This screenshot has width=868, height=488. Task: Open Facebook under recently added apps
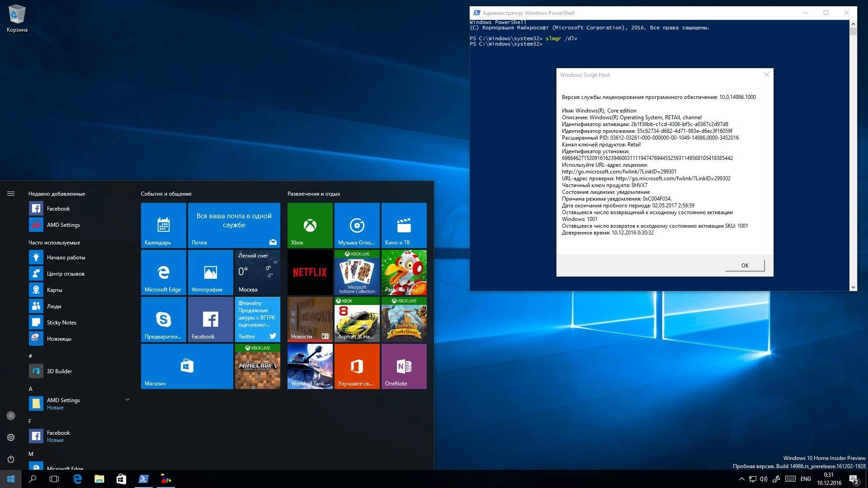[x=79, y=208]
